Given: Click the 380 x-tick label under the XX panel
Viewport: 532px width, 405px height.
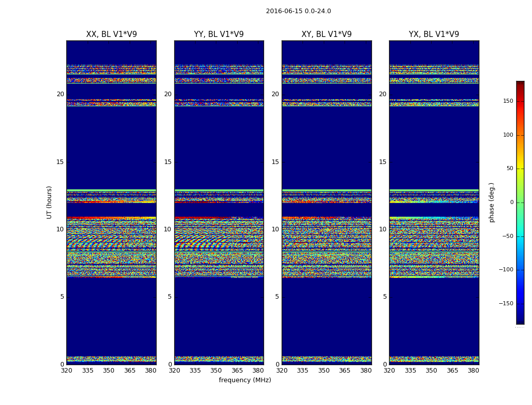Looking at the screenshot, I should 150,371.
